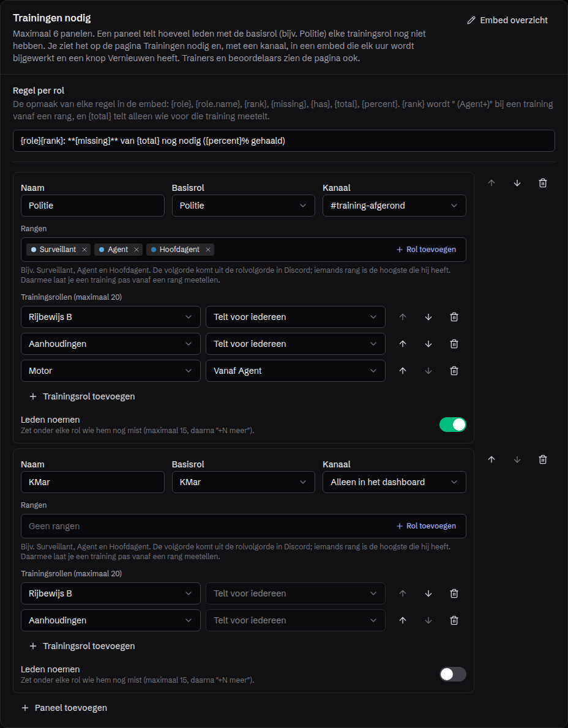
Task: Open the KMar Basisrol dropdown
Action: [x=244, y=482]
